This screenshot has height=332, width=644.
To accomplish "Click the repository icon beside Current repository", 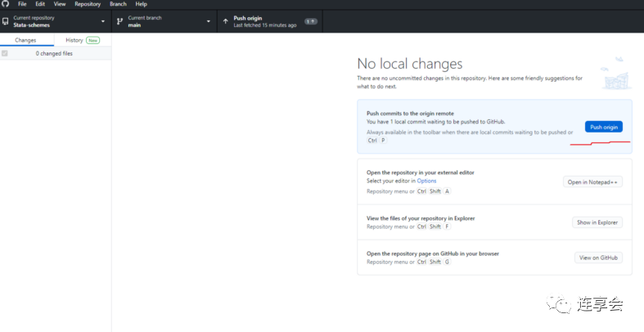I will 6,21.
